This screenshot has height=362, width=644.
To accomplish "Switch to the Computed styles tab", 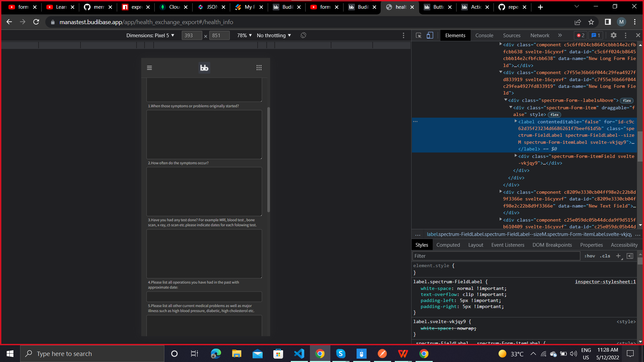I will tap(448, 245).
